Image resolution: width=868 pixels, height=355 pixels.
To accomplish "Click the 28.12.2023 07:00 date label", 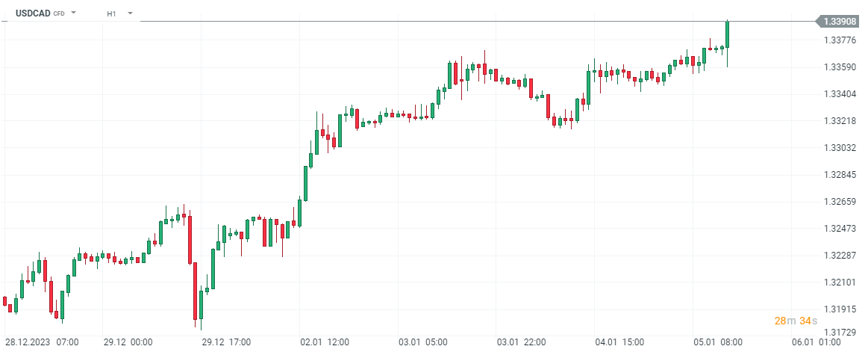I will click(42, 342).
